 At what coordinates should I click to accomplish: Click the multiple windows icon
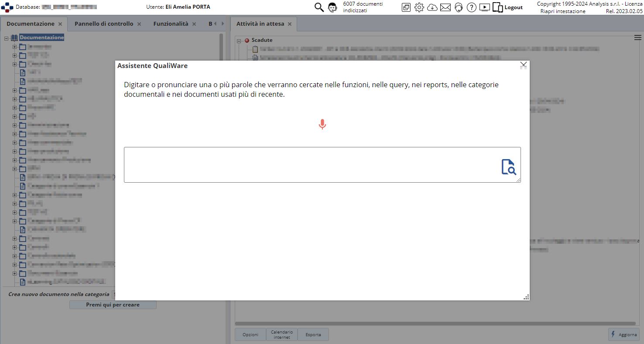coord(406,7)
